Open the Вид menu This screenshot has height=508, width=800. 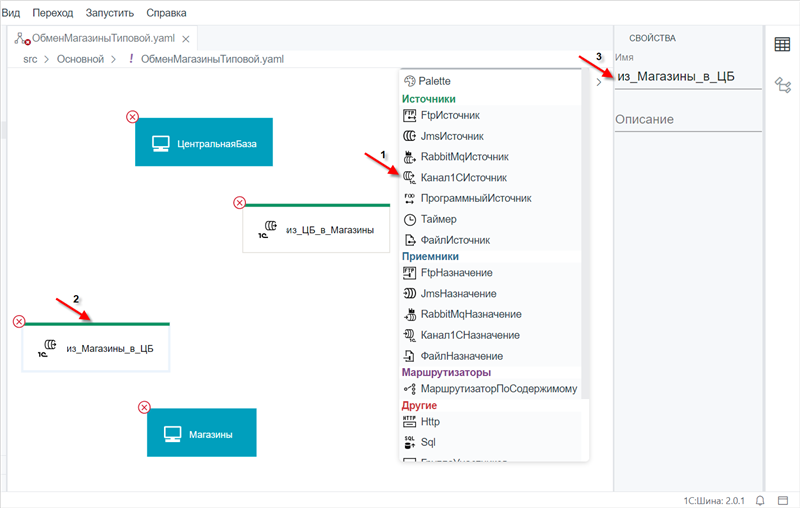tap(11, 13)
